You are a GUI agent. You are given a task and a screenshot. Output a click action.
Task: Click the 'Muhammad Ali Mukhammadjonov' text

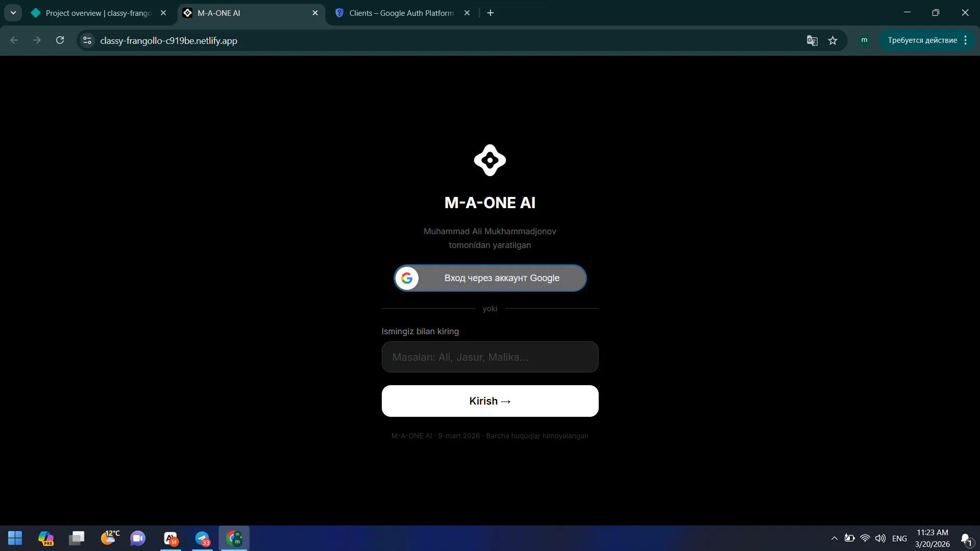pos(490,231)
